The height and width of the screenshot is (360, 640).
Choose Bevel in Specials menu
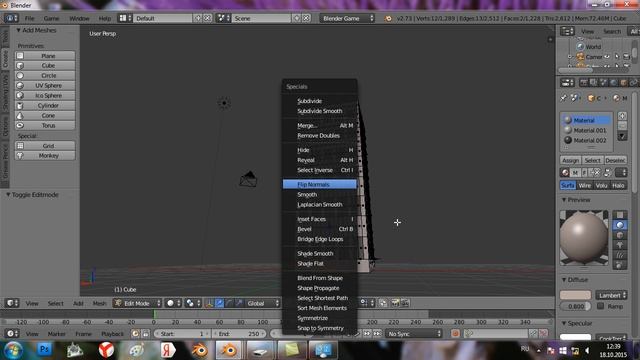[320, 229]
